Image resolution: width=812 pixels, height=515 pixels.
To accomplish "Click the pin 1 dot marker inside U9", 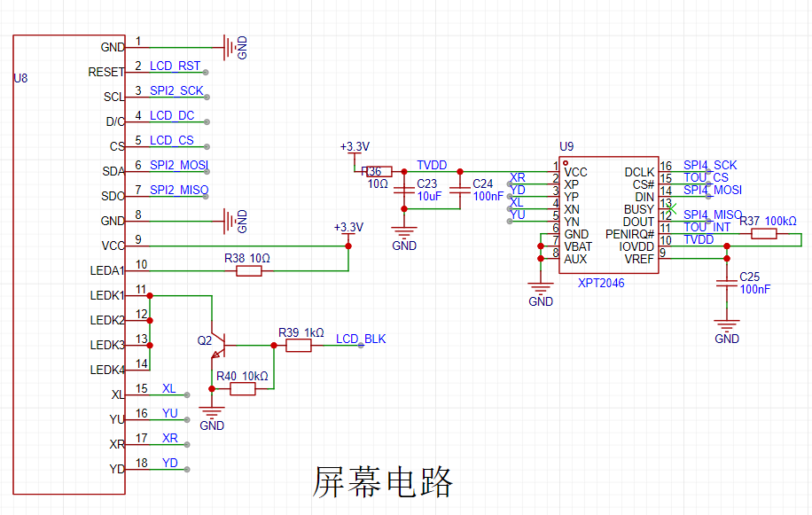I will pos(566,163).
